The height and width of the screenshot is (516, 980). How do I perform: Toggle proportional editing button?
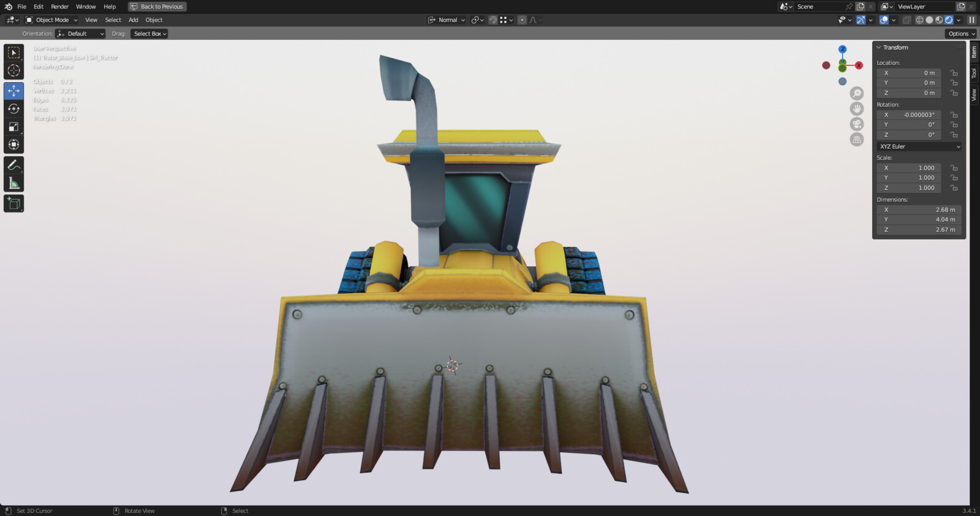coord(522,20)
